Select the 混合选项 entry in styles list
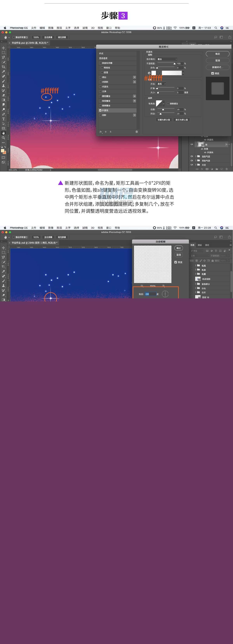Viewport: 233px width, 644px height. [x=117, y=58]
